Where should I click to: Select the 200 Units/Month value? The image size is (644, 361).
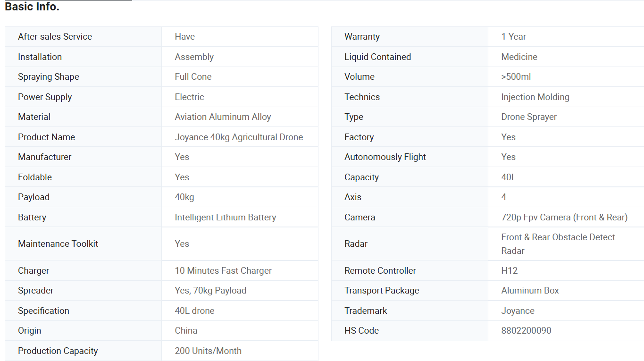pyautogui.click(x=208, y=351)
